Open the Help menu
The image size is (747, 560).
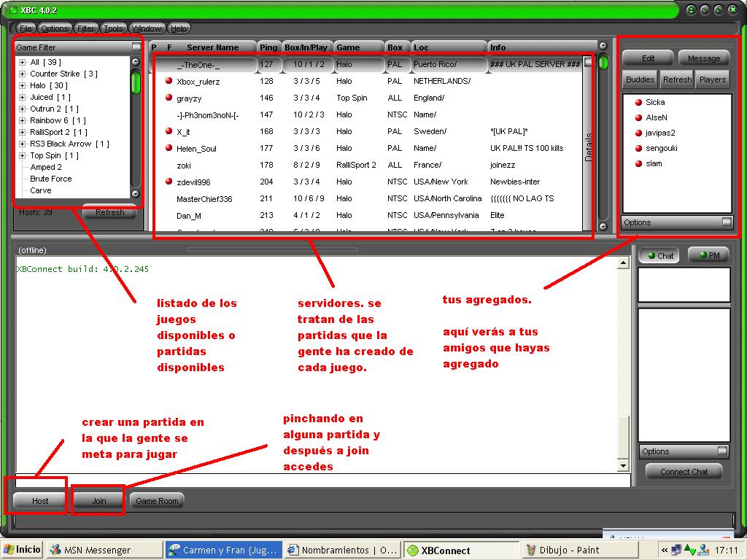(x=179, y=28)
